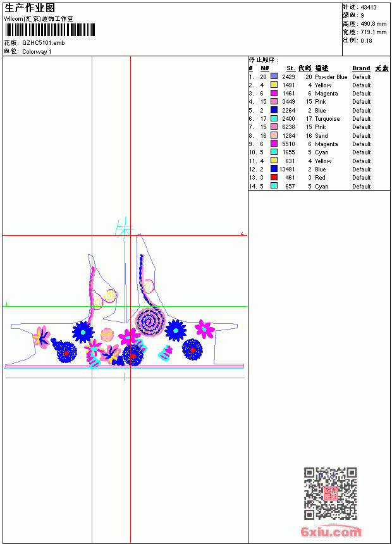Click the St. column header
Screen dimensions: 392x544
(x=291, y=68)
